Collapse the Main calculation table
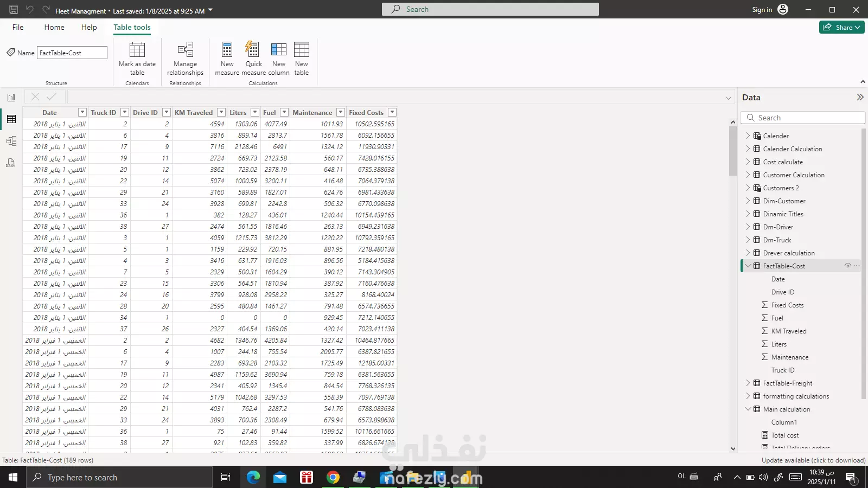868x488 pixels. 748,409
